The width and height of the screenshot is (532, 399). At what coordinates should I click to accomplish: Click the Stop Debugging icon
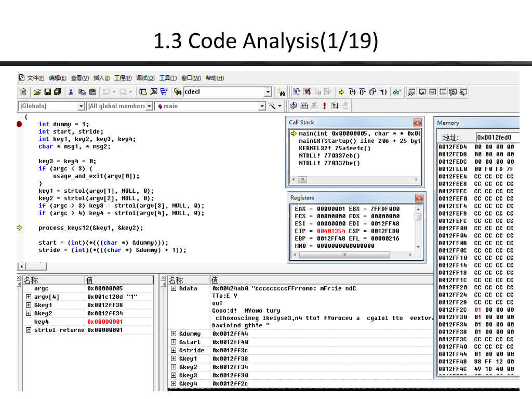tap(307, 92)
